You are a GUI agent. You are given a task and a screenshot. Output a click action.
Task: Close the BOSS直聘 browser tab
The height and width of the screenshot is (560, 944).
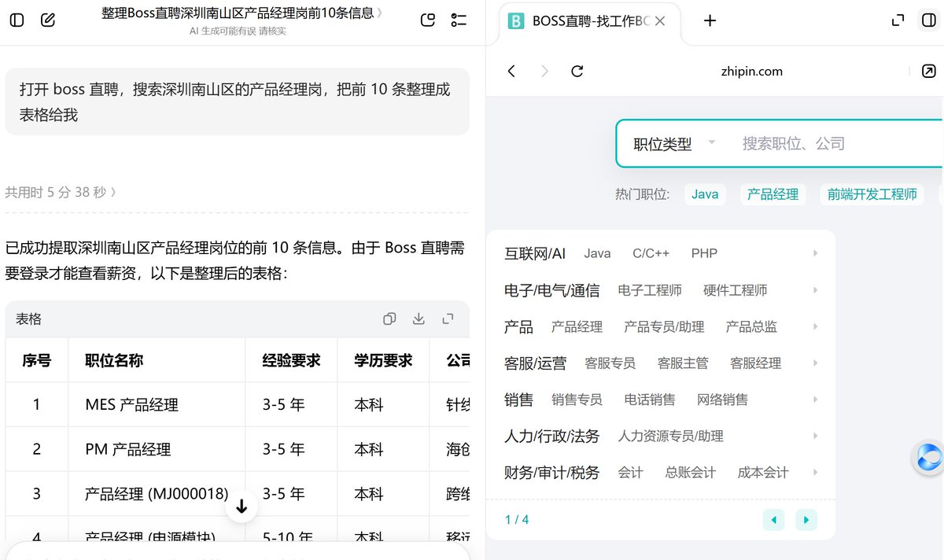tap(660, 21)
